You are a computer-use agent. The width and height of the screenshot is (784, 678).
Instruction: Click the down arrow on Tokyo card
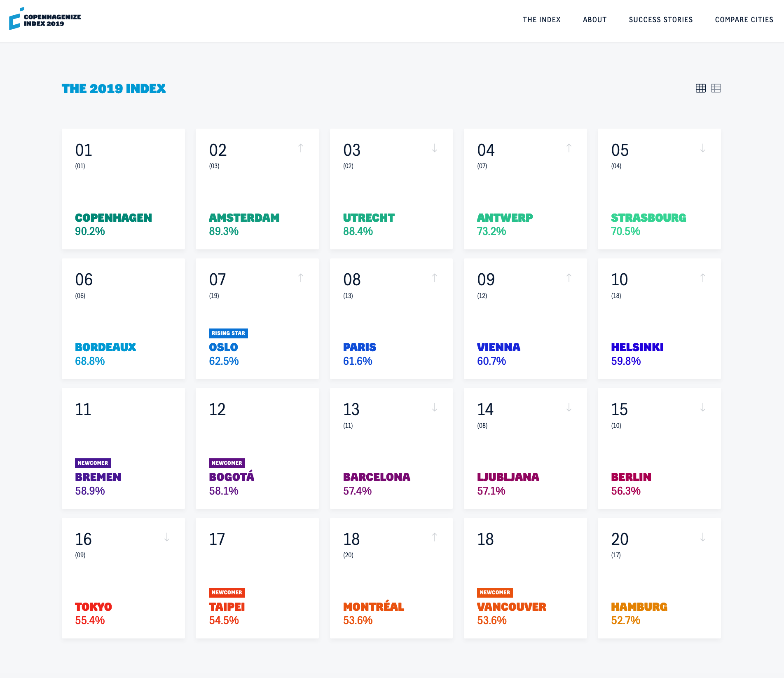pyautogui.click(x=167, y=537)
